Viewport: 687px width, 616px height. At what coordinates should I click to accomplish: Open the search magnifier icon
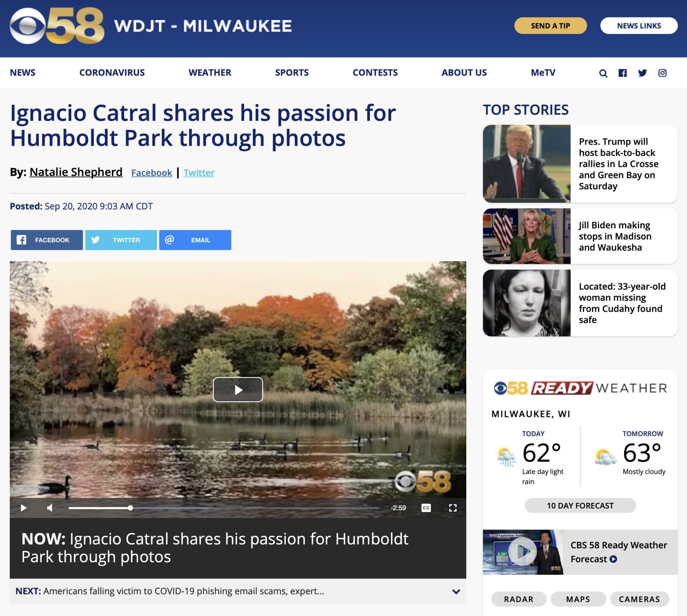[603, 73]
